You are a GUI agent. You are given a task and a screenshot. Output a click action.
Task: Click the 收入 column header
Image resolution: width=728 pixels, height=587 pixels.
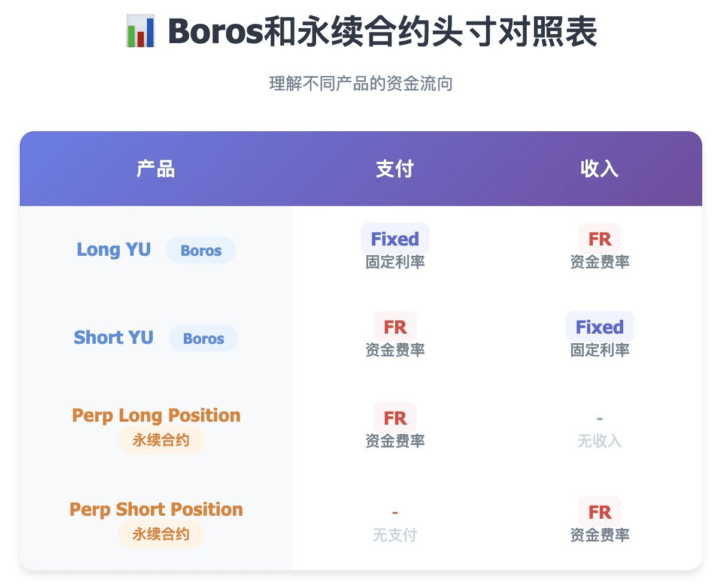pyautogui.click(x=600, y=170)
